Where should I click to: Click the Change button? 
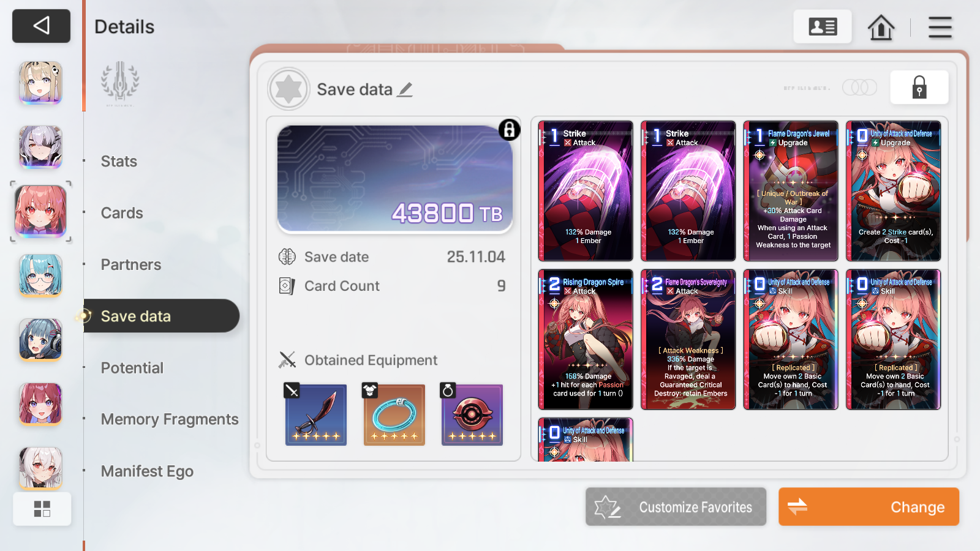[x=869, y=507]
